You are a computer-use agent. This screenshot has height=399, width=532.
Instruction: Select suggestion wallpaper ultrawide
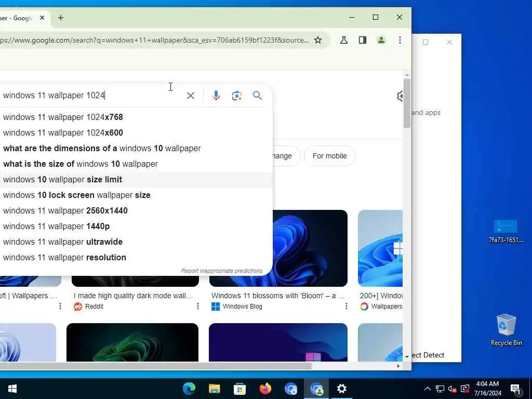pos(136,242)
